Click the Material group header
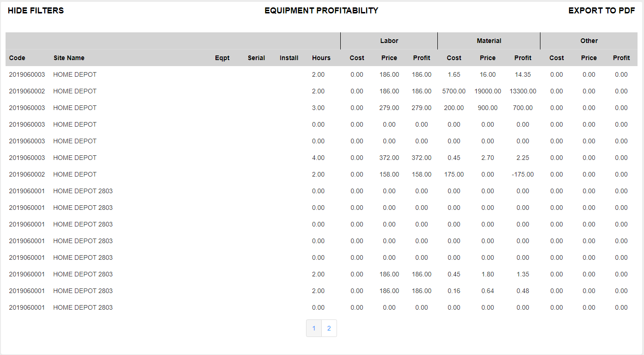Image resolution: width=644 pixels, height=355 pixels. (489, 41)
